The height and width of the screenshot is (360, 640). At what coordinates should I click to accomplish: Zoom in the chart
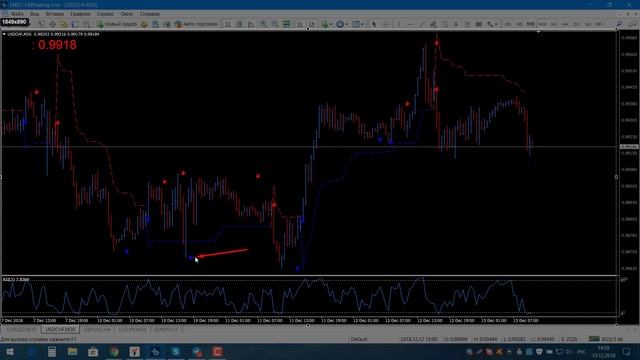point(264,24)
